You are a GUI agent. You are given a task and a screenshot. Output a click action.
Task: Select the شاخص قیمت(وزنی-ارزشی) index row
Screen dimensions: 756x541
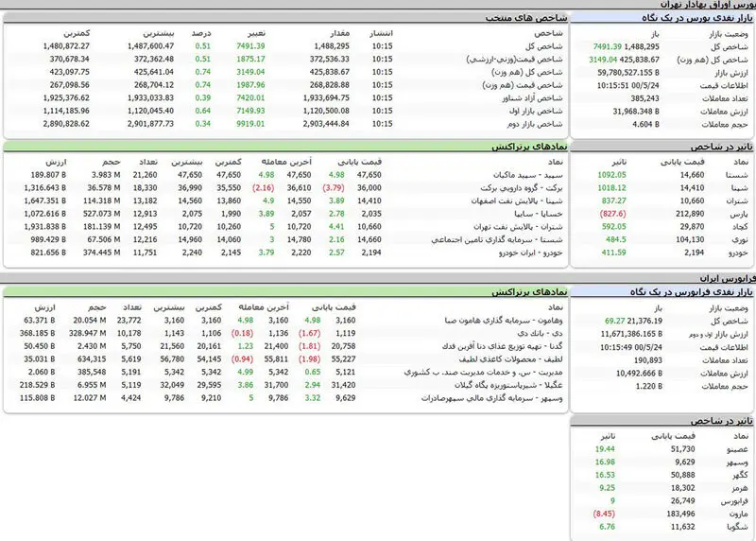pos(285,60)
